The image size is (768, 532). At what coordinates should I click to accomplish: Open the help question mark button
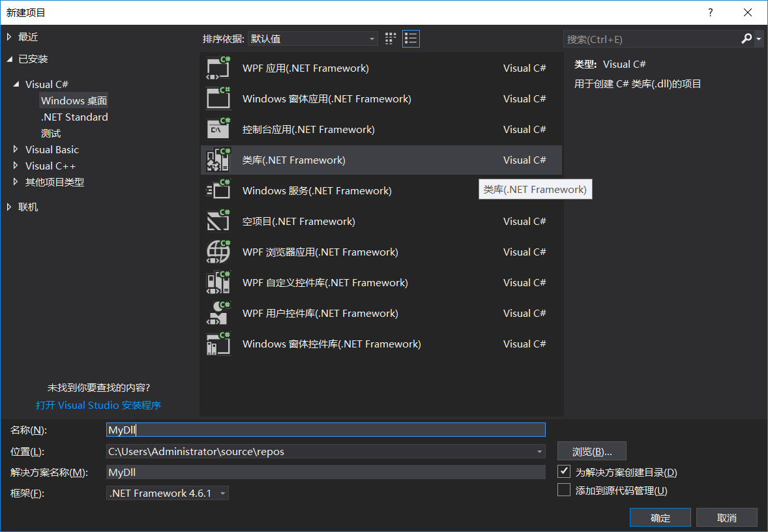pyautogui.click(x=710, y=12)
